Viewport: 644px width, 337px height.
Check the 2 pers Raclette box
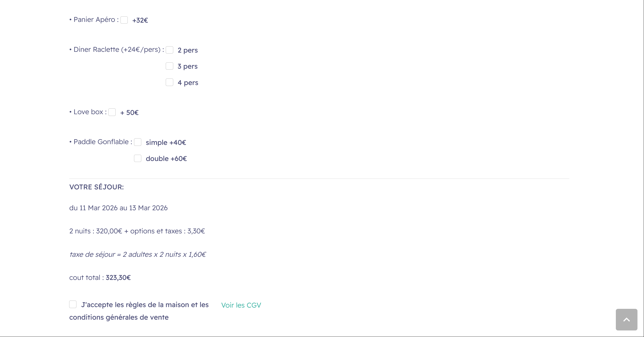pos(169,50)
